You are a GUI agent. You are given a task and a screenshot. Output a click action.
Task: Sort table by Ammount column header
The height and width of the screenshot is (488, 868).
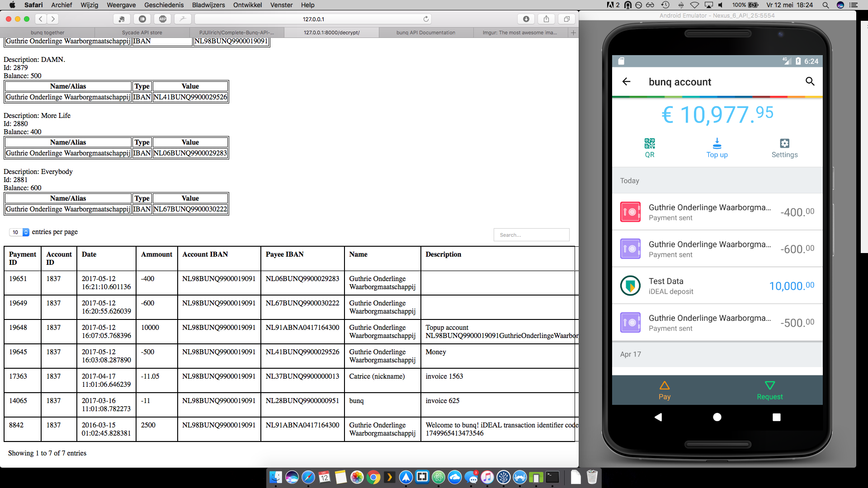[x=156, y=254]
